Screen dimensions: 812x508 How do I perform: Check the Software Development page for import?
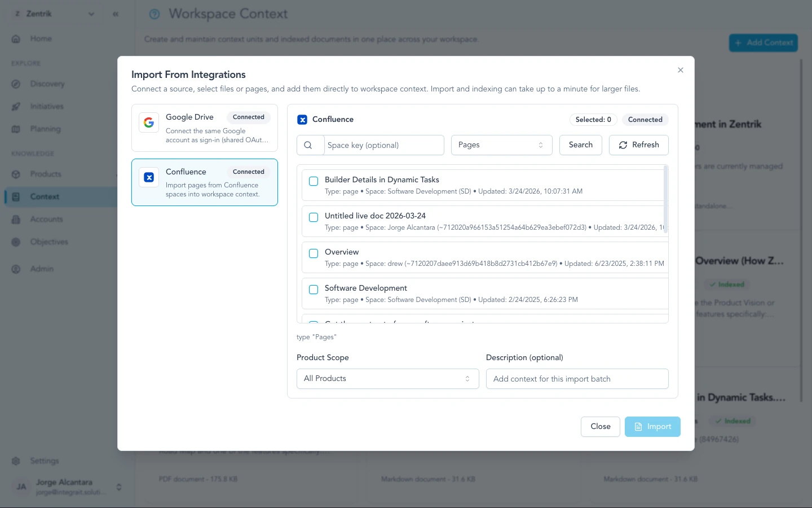click(x=314, y=290)
